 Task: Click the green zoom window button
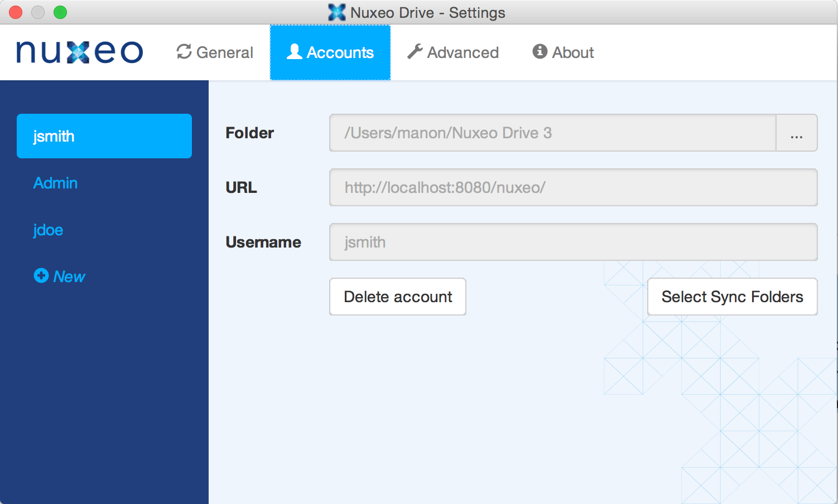coord(60,12)
